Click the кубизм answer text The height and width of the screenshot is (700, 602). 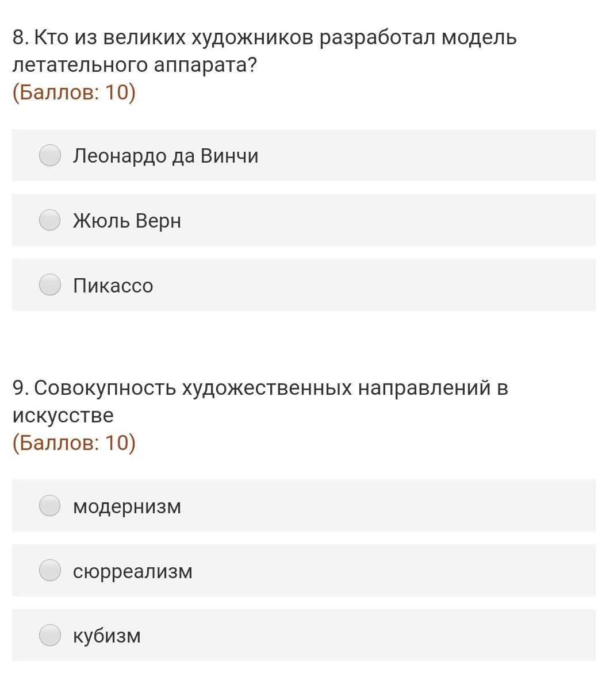107,636
